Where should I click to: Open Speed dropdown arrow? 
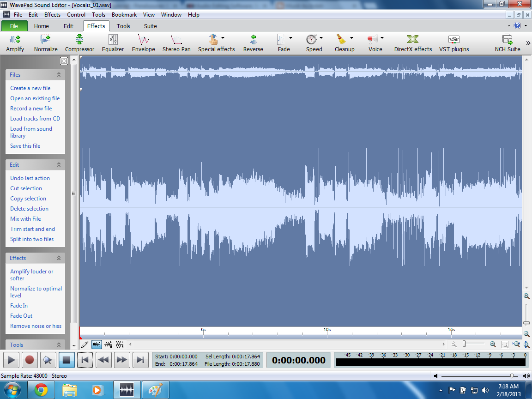point(321,38)
